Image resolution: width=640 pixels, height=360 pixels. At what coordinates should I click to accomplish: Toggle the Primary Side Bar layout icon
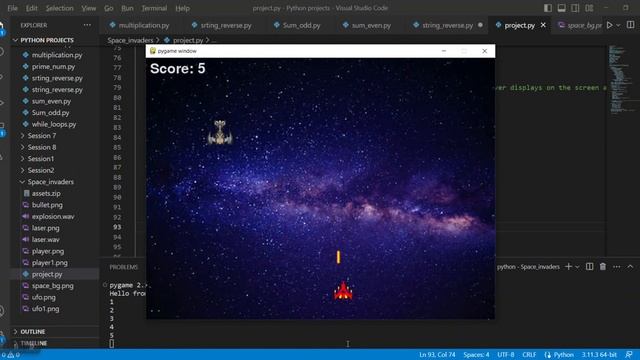pyautogui.click(x=548, y=8)
